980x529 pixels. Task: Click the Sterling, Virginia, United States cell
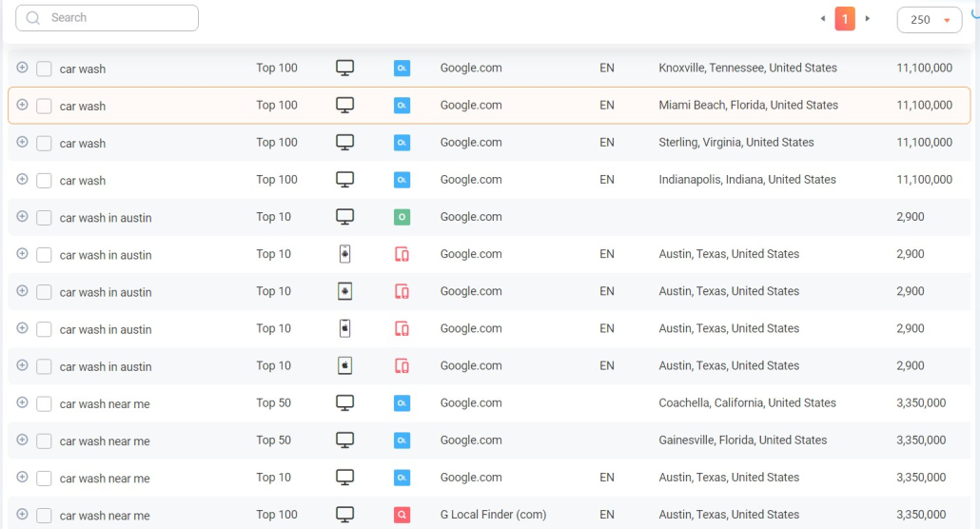click(x=736, y=143)
